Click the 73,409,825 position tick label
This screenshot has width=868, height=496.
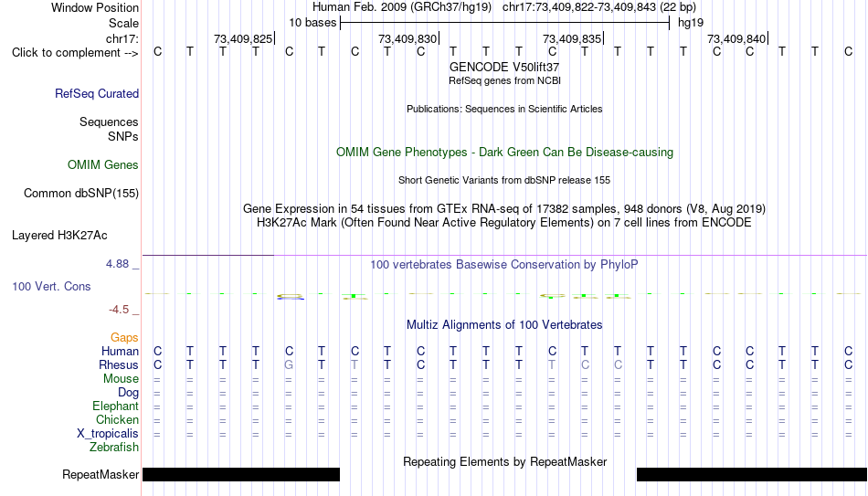coord(243,39)
